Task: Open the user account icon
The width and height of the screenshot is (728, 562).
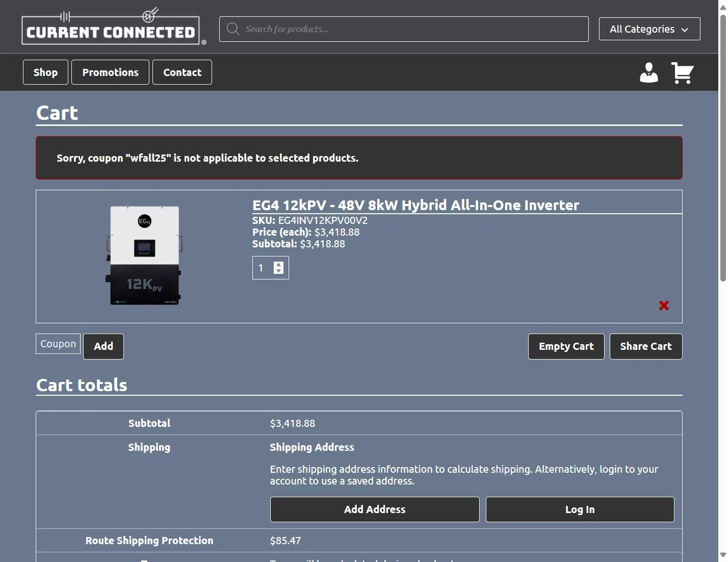Action: tap(648, 72)
